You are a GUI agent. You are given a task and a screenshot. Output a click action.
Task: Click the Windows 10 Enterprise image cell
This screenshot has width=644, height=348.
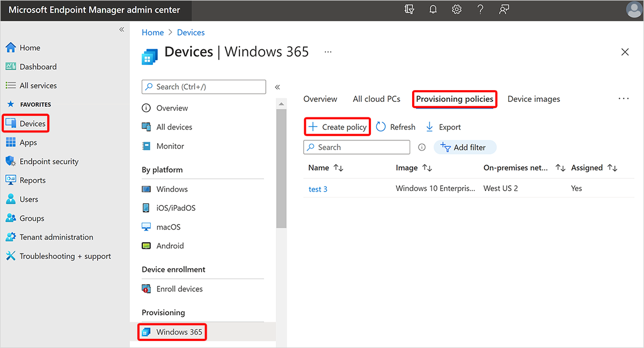tap(436, 189)
